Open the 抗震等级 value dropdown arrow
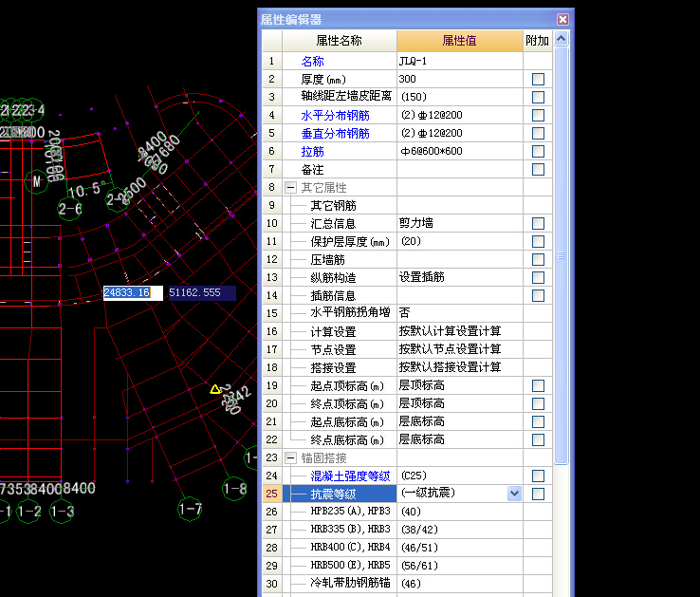 (x=514, y=494)
